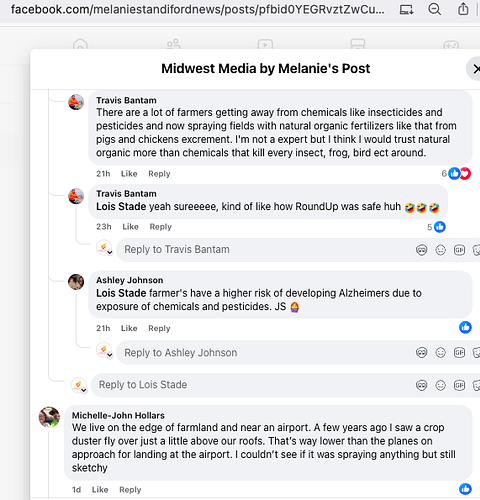Screen dimensions: 480x500
Task: Expand the profile switcher beside Reply to Ashley Johnson
Action: point(105,351)
